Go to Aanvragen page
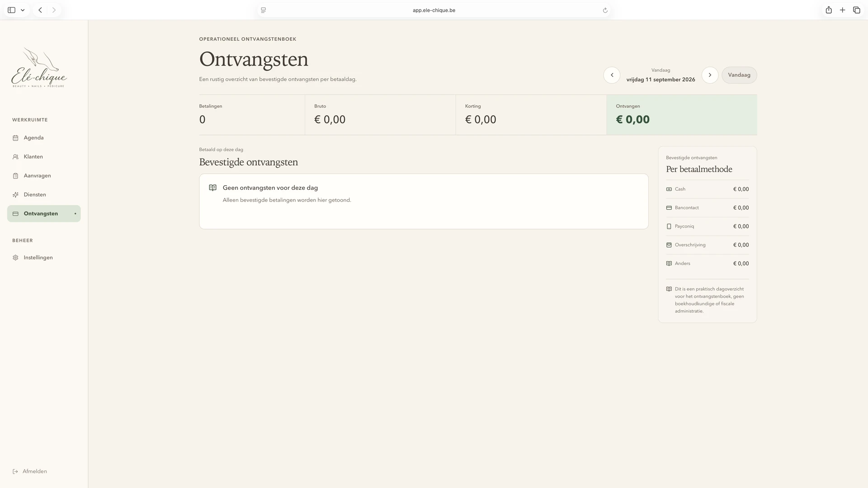Image resolution: width=868 pixels, height=488 pixels. pos(44,176)
